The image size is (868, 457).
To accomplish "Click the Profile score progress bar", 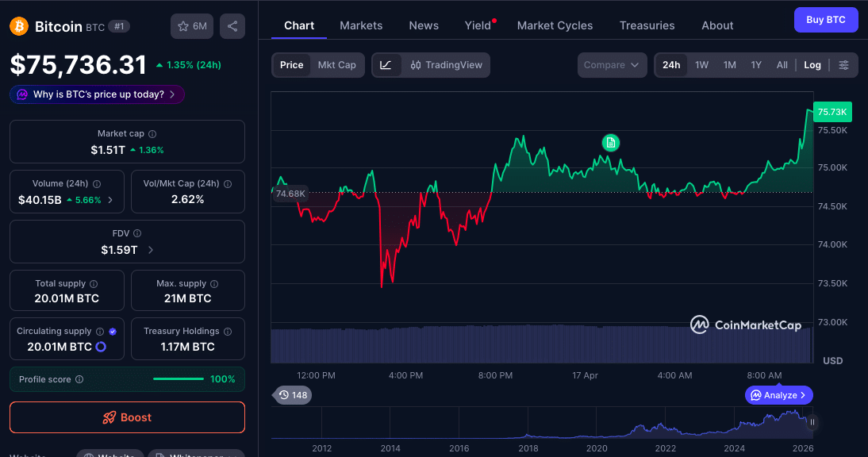I will [179, 379].
